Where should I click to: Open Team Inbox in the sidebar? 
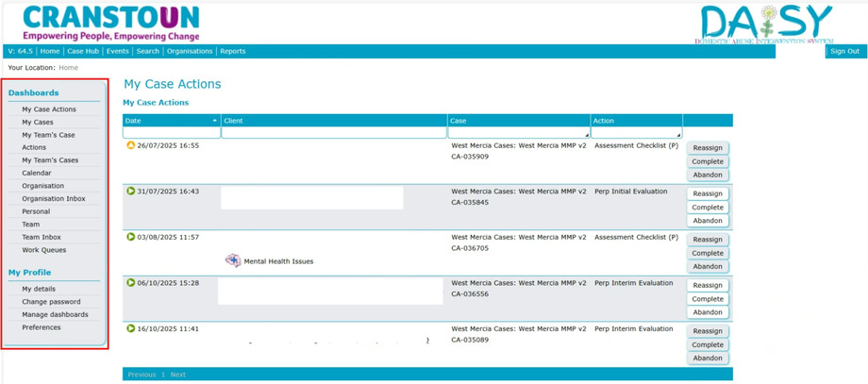pyautogui.click(x=41, y=238)
